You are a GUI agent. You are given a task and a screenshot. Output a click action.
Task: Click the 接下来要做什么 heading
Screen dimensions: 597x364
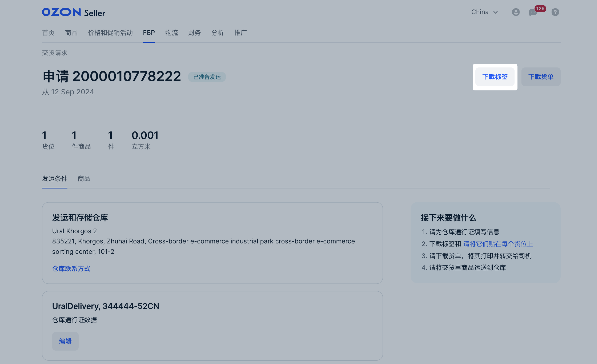tap(448, 218)
